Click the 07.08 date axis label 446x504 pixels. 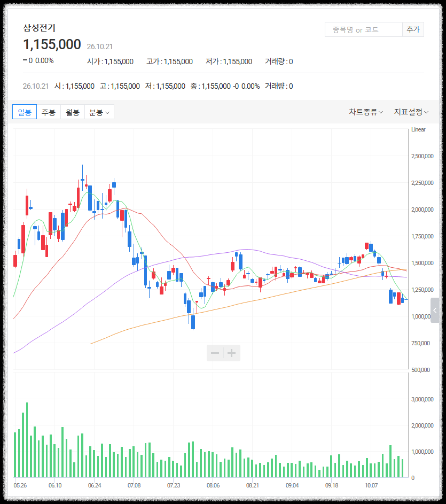coord(134,485)
